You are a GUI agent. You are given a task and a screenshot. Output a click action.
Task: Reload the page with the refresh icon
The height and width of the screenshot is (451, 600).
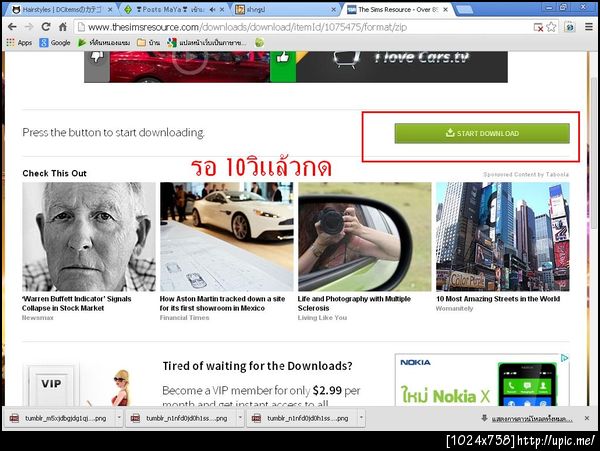click(x=46, y=27)
